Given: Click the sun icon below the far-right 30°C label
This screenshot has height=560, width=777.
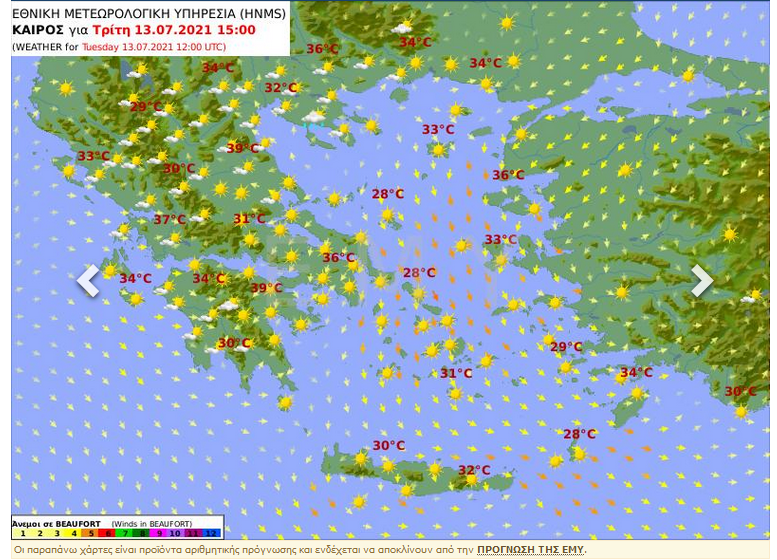Looking at the screenshot, I should tap(740, 411).
